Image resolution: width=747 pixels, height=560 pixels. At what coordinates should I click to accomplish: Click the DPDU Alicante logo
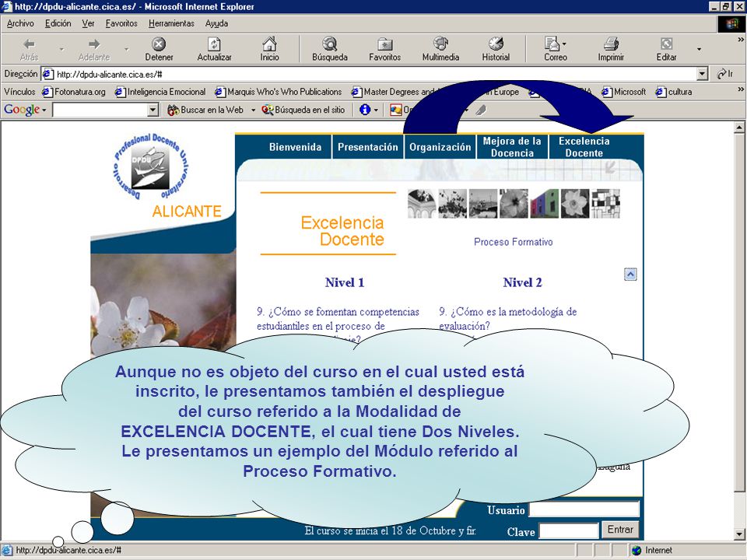point(150,166)
